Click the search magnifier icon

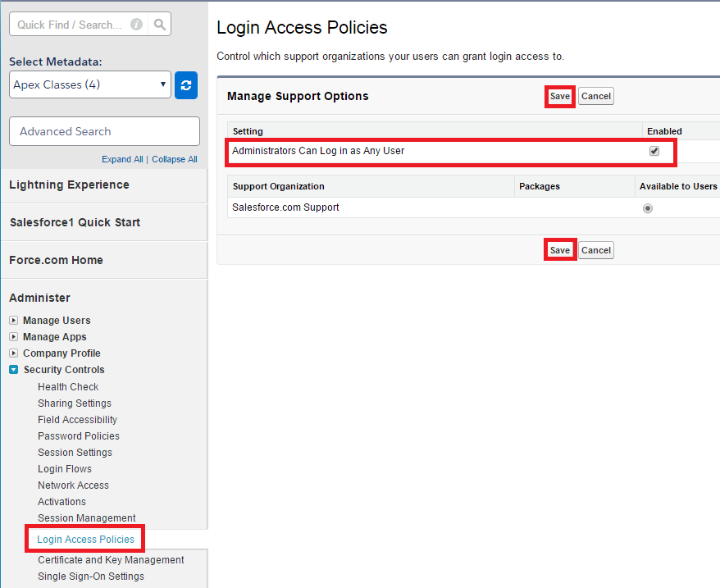(x=160, y=25)
